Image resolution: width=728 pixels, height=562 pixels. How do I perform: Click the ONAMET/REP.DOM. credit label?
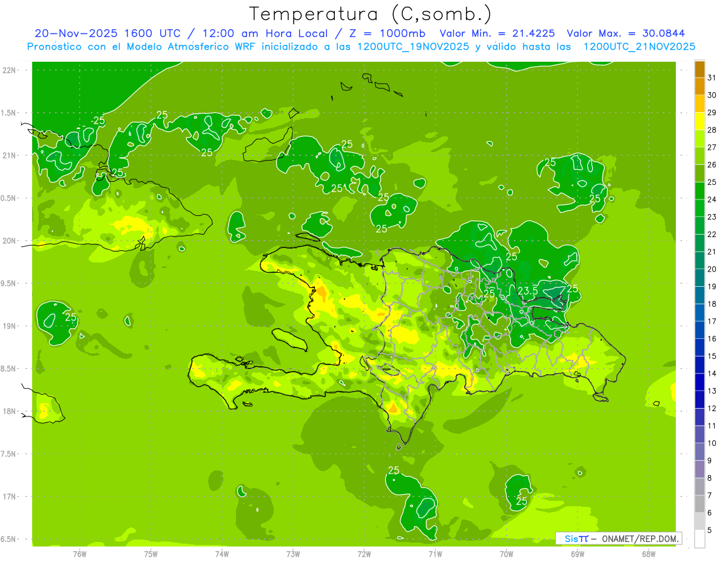639,538
